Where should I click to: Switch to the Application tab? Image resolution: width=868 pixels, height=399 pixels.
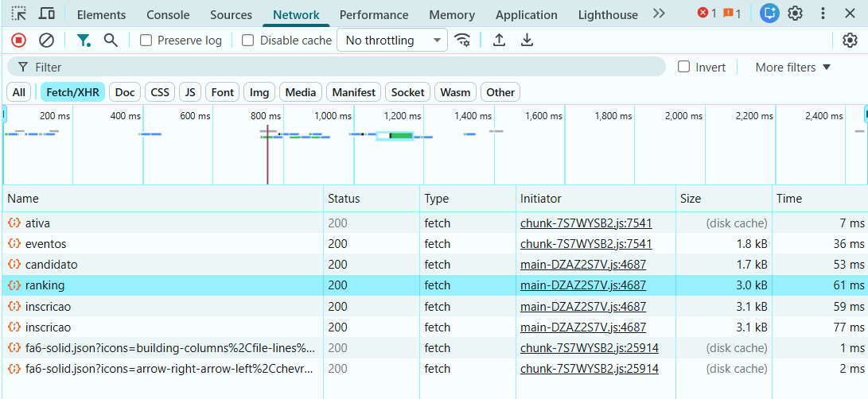coord(527,15)
